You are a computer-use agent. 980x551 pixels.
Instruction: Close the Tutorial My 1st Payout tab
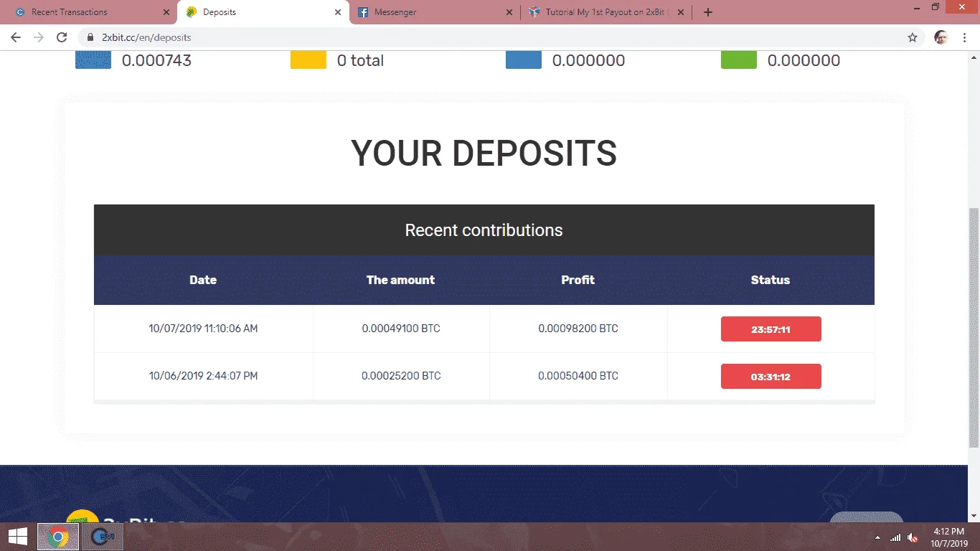tap(681, 12)
